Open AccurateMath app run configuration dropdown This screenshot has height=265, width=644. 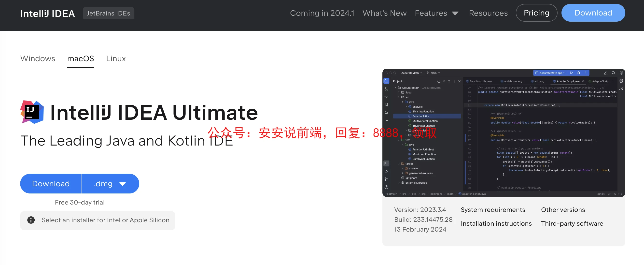click(x=550, y=73)
